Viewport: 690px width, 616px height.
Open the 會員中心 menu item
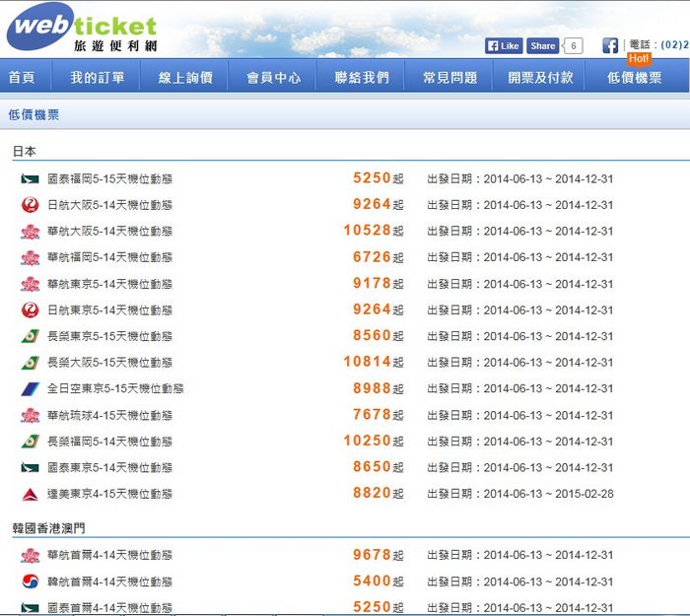click(273, 78)
